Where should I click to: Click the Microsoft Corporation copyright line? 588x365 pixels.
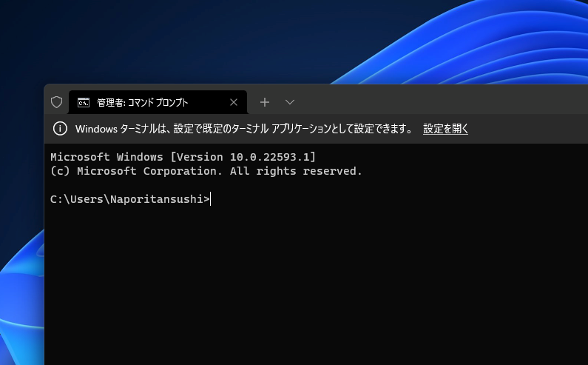pyautogui.click(x=206, y=171)
